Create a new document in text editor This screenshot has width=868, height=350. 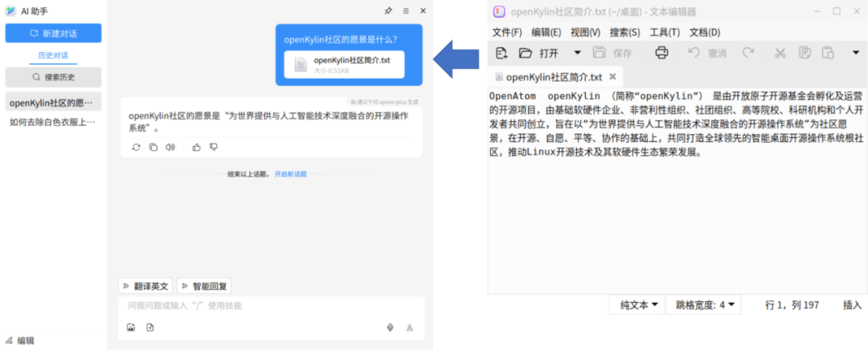coord(502,53)
